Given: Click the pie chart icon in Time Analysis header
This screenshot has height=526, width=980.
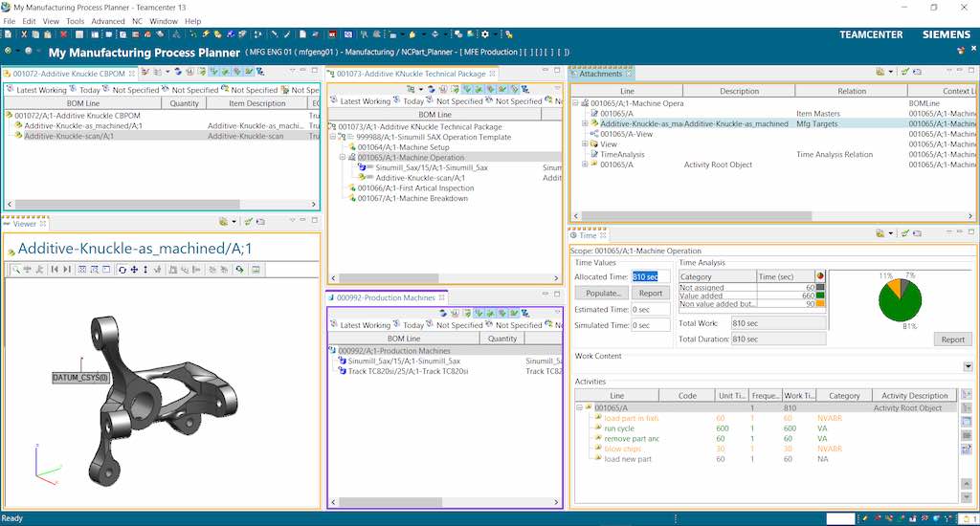Looking at the screenshot, I should pos(820,276).
